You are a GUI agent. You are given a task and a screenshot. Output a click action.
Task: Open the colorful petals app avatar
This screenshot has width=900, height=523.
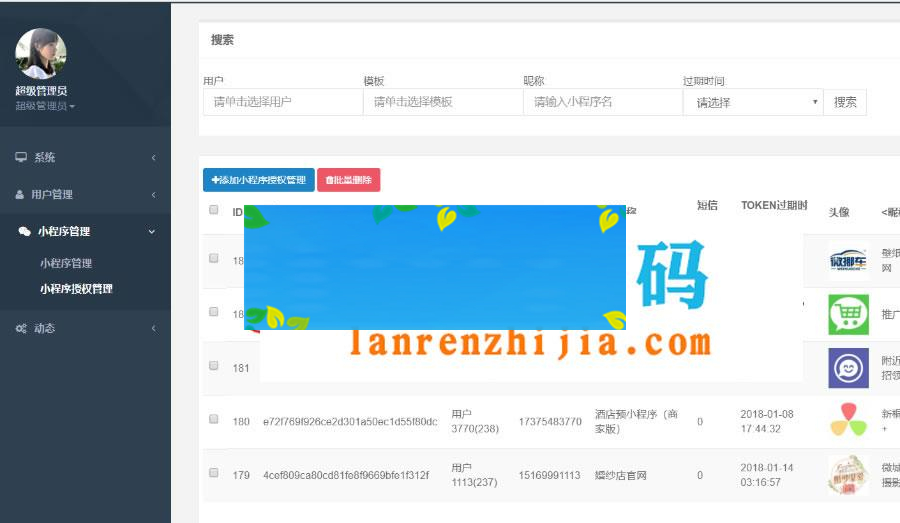(x=848, y=420)
